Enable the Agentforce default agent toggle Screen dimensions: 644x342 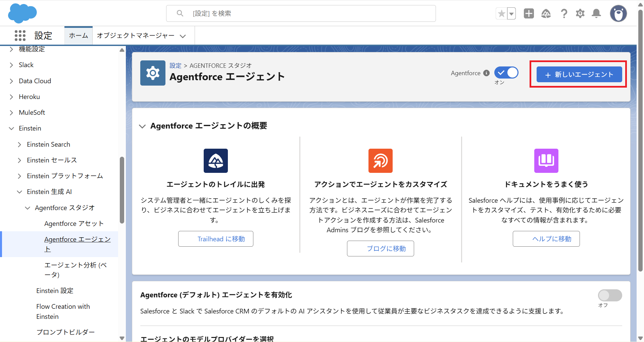(x=610, y=295)
